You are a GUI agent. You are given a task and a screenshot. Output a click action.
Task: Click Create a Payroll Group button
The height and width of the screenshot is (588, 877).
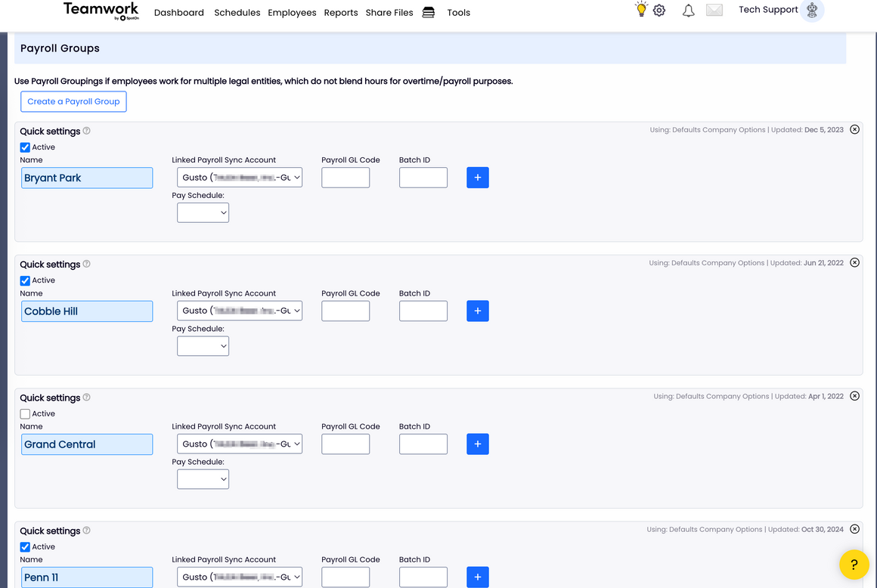click(x=73, y=102)
